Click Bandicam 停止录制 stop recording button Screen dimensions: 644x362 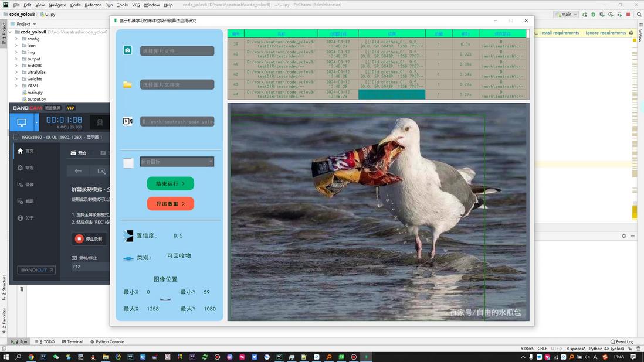point(89,238)
